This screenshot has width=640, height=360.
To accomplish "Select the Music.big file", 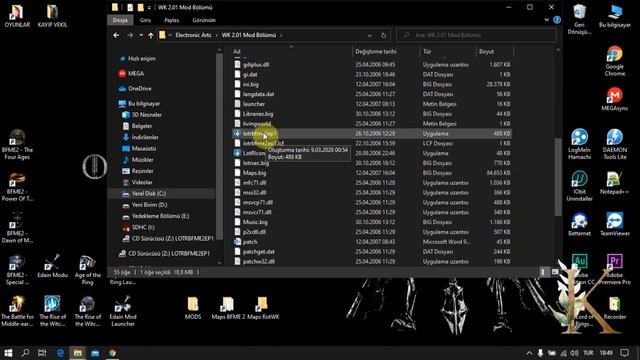I will click(x=255, y=222).
